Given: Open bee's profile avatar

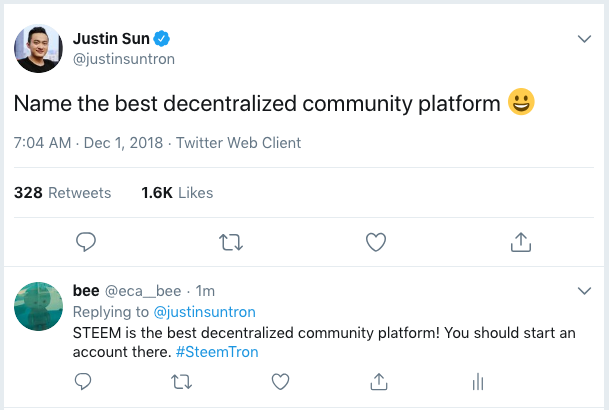Looking at the screenshot, I should 38,308.
